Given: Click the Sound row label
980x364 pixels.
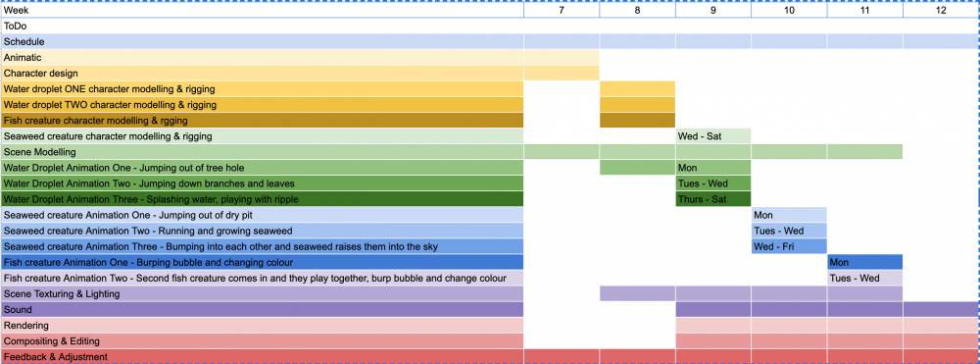Looking at the screenshot, I should coord(262,310).
